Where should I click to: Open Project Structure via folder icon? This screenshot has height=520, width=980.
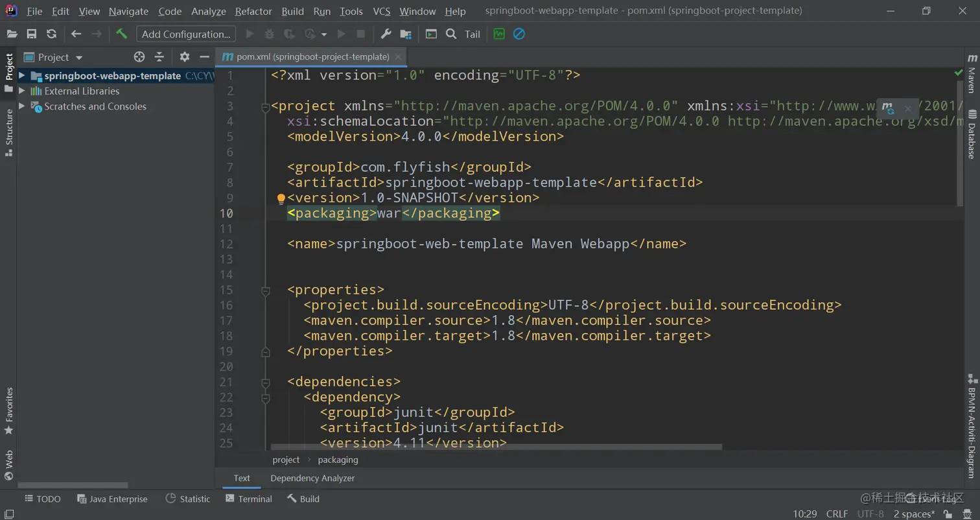click(x=406, y=34)
